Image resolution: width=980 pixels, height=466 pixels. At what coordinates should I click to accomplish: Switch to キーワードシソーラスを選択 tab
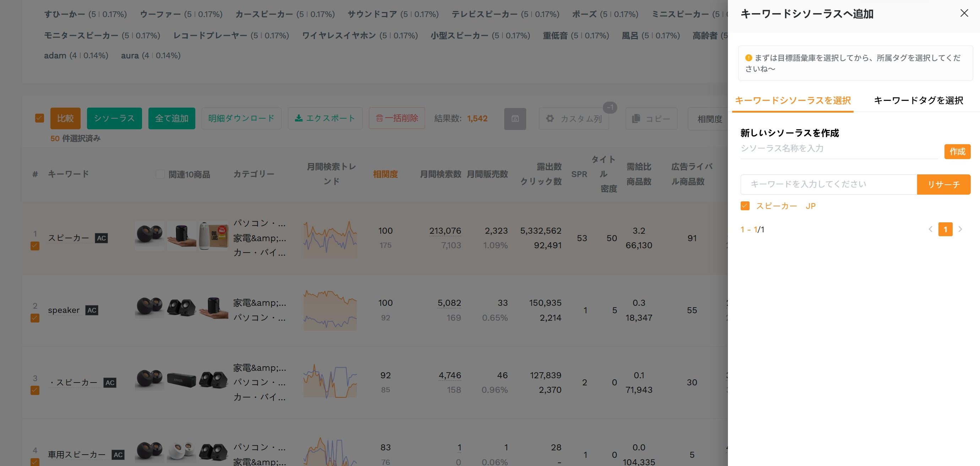pos(793,101)
